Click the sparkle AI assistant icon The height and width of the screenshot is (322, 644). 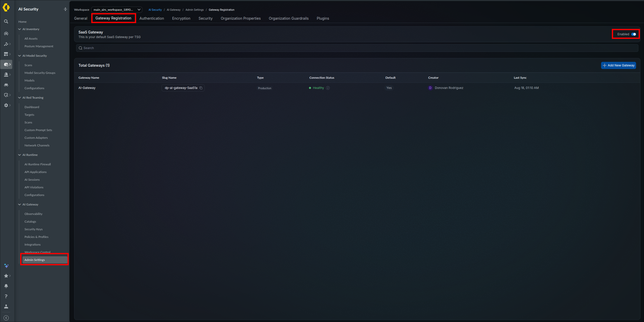(6, 266)
